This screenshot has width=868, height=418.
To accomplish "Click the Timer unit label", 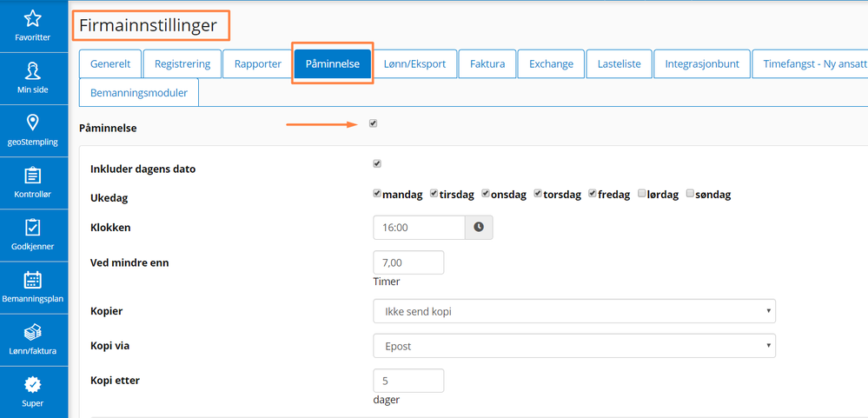I will (x=387, y=282).
